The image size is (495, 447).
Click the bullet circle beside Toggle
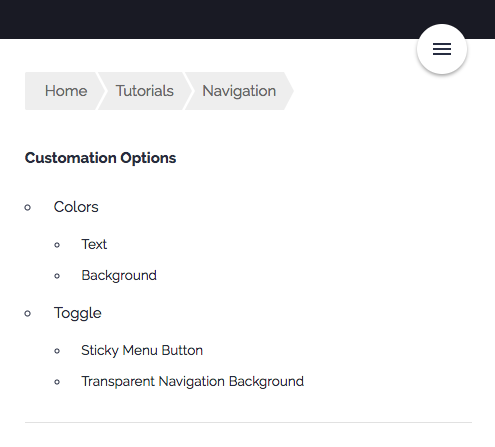[x=28, y=313]
